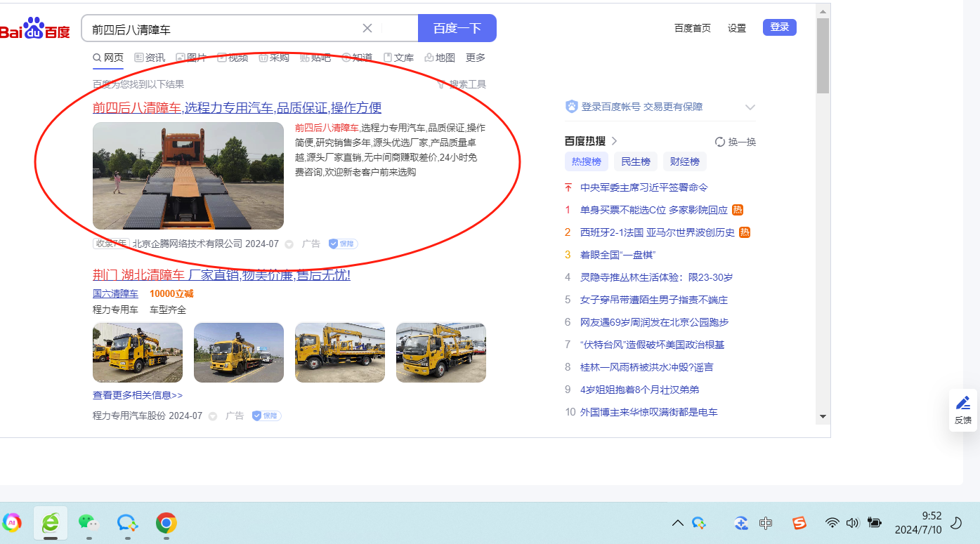Open the 360 browser taskbar icon
980x544 pixels.
51,522
